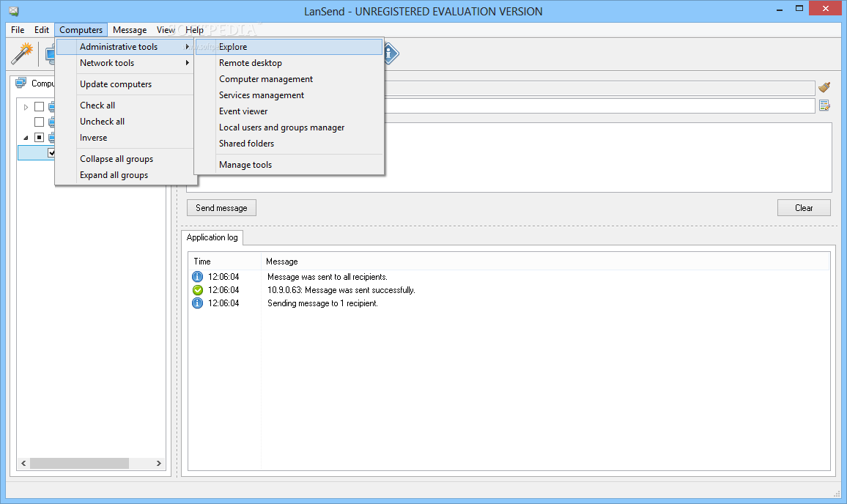Open the Network tools submenu
Image resolution: width=847 pixels, height=504 pixels.
125,63
